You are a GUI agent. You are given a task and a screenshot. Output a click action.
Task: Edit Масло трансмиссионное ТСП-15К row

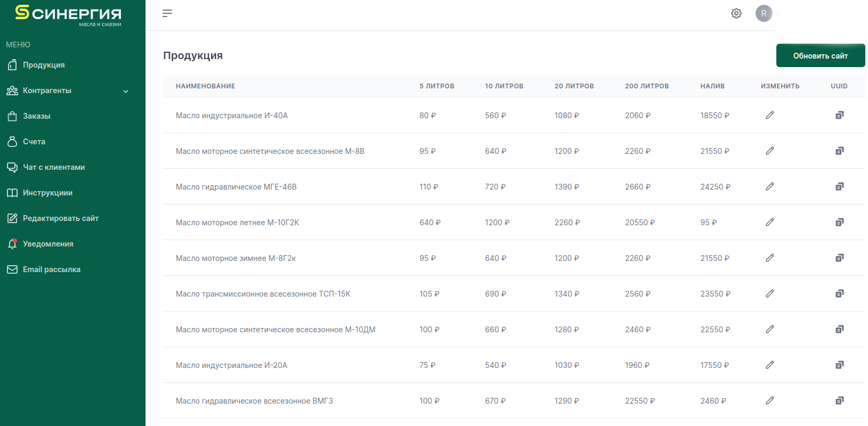[770, 293]
